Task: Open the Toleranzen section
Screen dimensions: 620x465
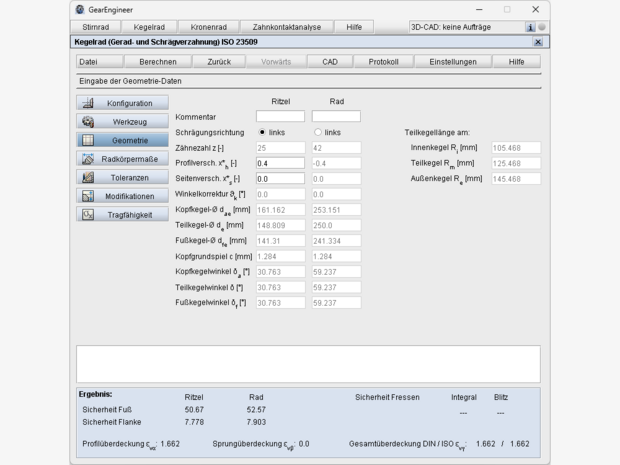Action: pos(121,178)
